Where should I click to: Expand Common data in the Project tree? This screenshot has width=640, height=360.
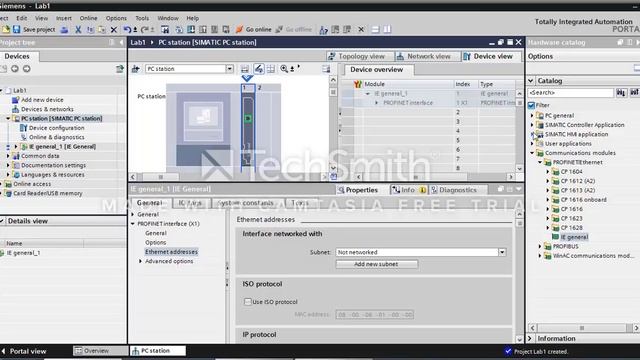coord(8,156)
